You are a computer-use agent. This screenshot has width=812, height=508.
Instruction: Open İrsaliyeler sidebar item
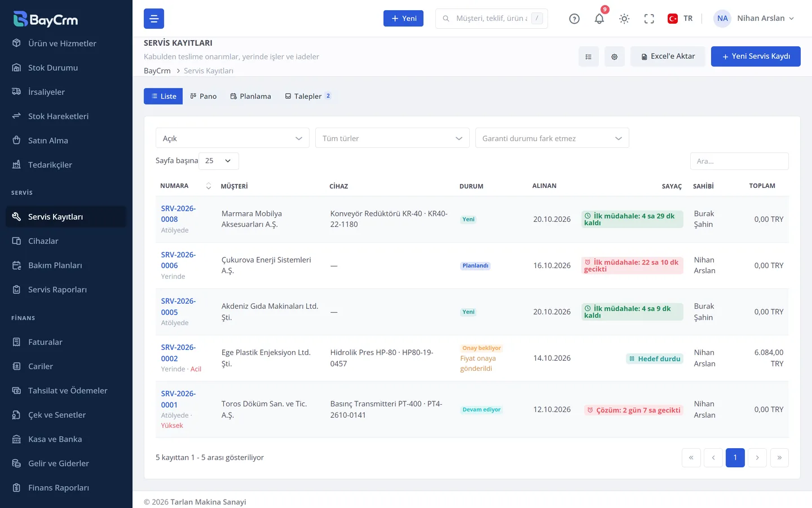click(x=66, y=92)
